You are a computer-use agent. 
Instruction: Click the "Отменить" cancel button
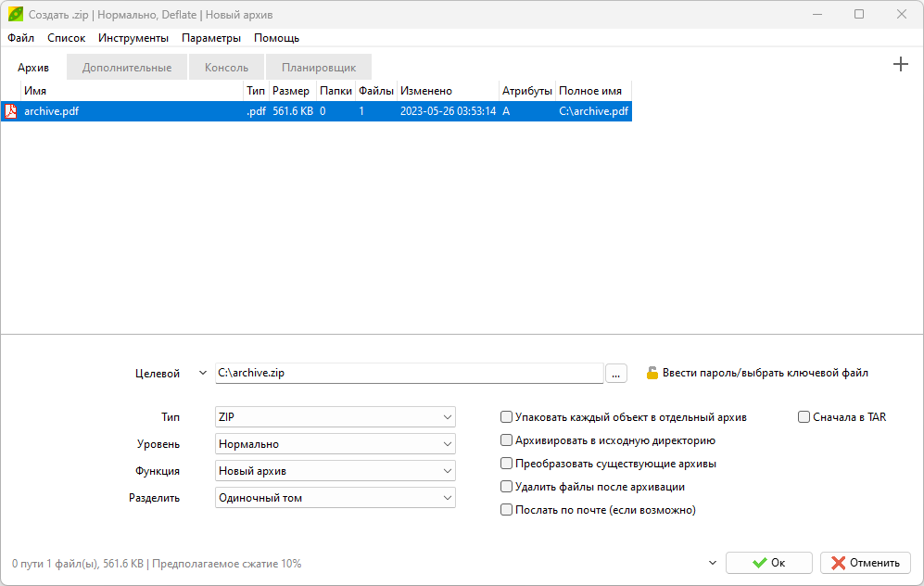pyautogui.click(x=865, y=563)
